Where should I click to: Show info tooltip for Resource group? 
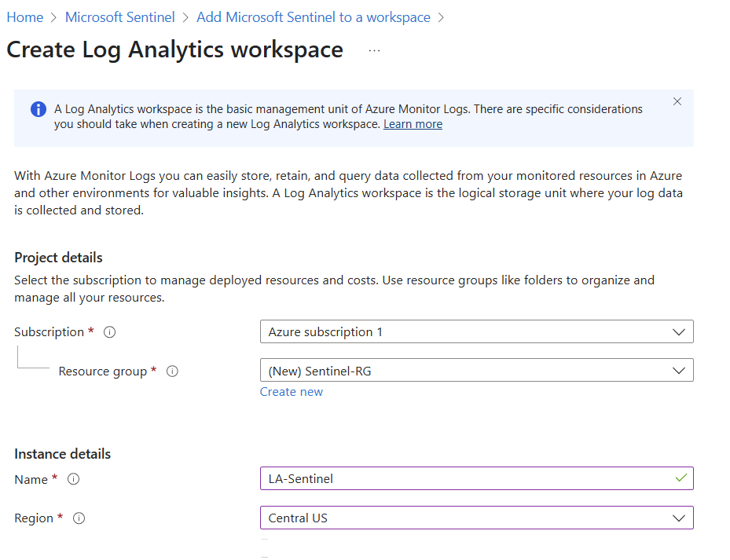[x=172, y=372]
